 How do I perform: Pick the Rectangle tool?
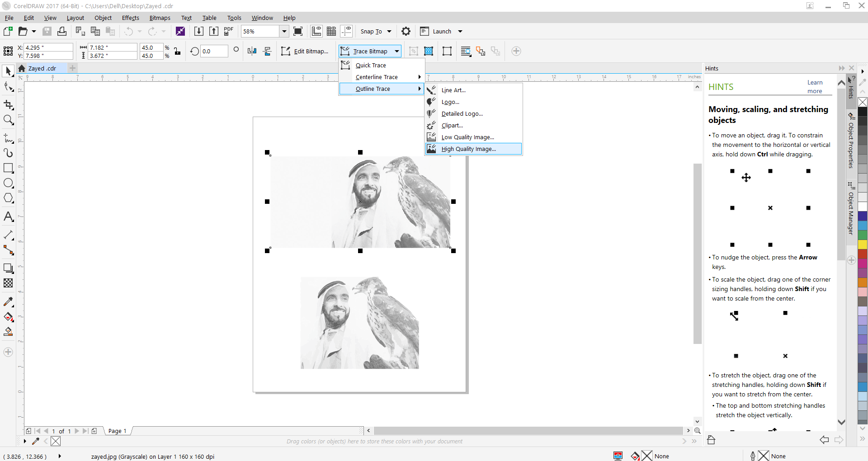8,168
